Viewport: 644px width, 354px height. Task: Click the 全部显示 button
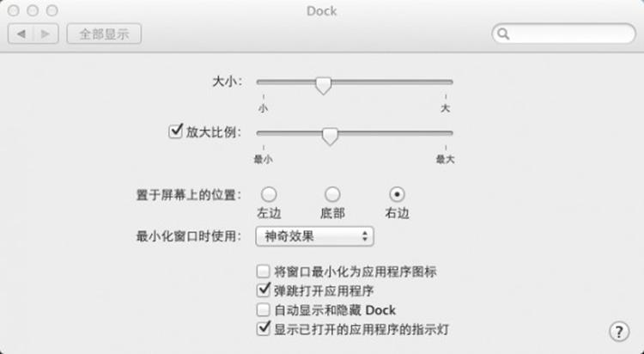pyautogui.click(x=104, y=34)
